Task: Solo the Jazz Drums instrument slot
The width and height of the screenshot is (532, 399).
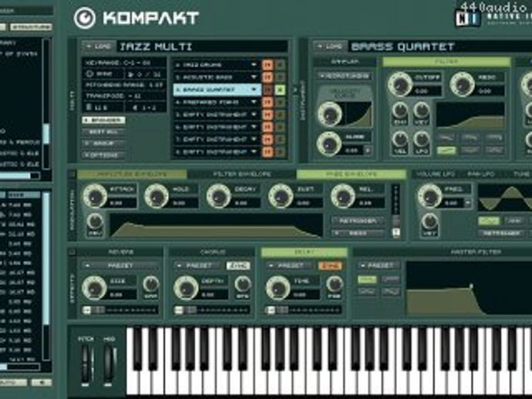Action: pos(280,65)
